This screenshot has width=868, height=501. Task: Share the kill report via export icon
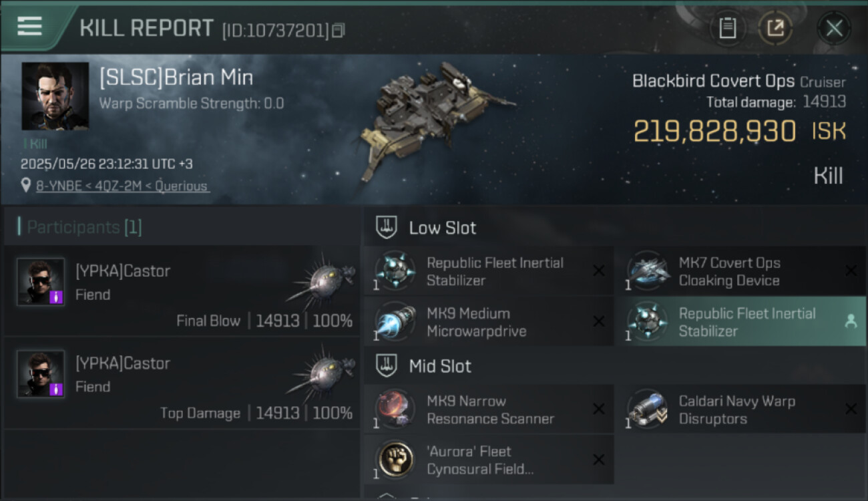coord(775,28)
